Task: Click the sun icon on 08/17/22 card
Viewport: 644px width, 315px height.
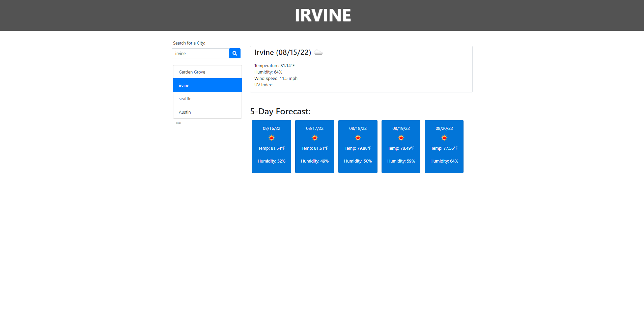Action: pos(314,138)
